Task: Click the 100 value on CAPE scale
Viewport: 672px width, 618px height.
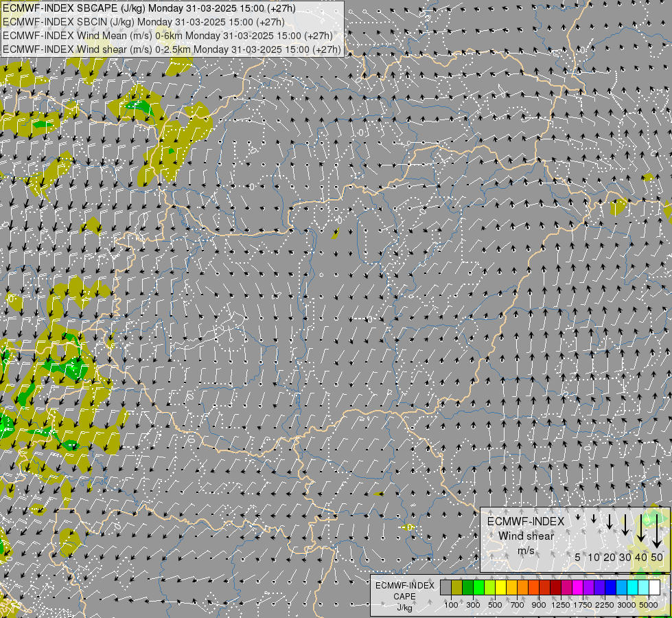Action: (451, 605)
